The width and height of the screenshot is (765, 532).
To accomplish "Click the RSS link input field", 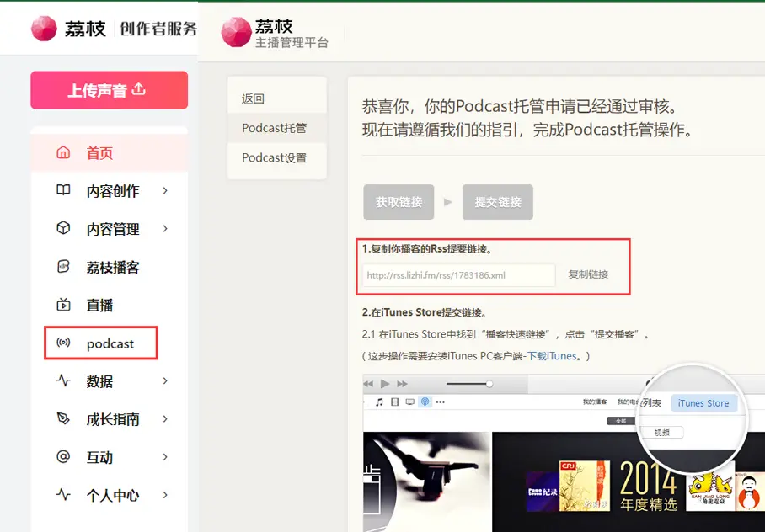I will click(459, 274).
